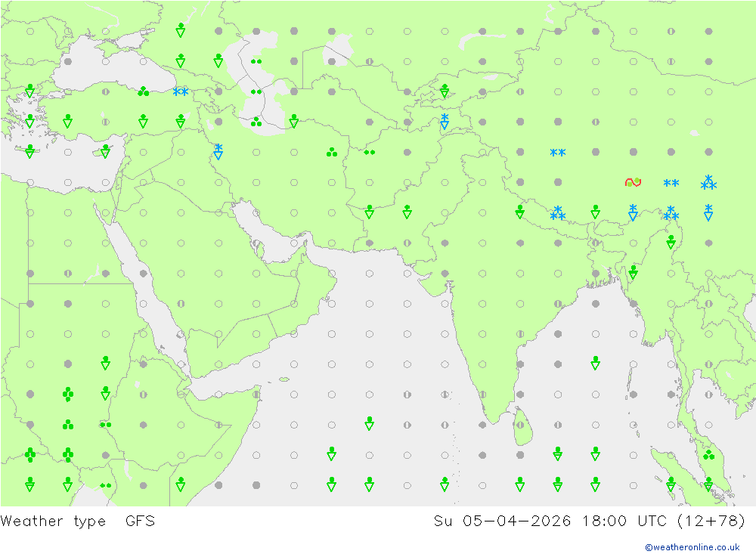756x554 pixels.
Task: Click the green shower symbol over Crete
Action: pyautogui.click(x=30, y=151)
